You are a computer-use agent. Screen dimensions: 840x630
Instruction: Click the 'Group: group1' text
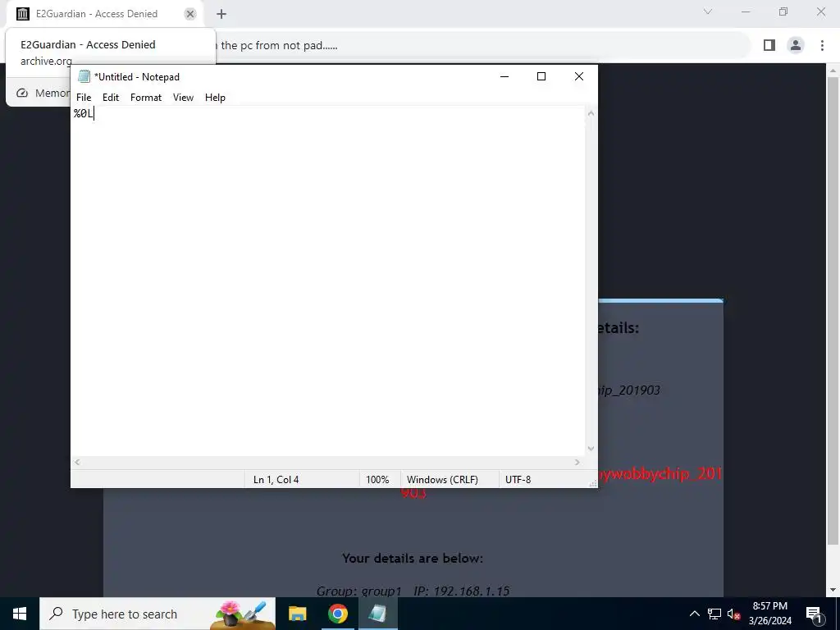359,591
